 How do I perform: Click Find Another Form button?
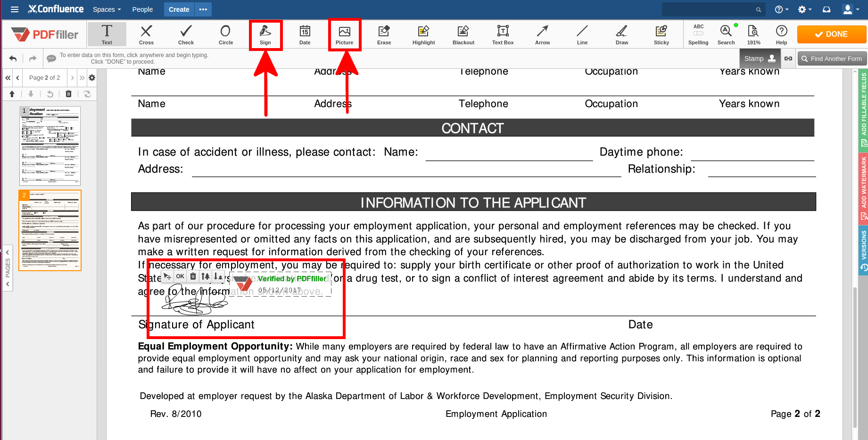832,58
